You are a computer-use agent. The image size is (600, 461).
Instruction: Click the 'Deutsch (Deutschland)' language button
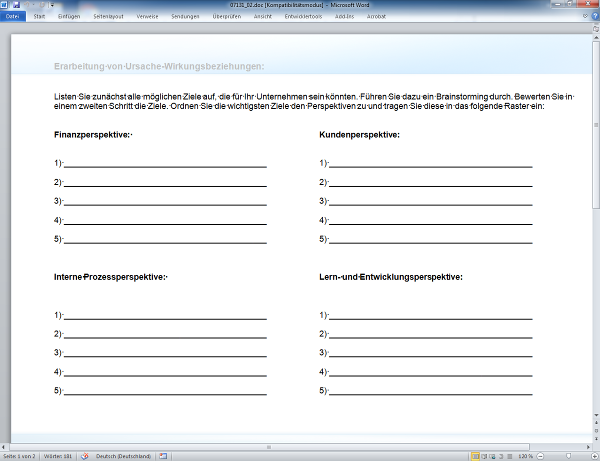[122, 455]
